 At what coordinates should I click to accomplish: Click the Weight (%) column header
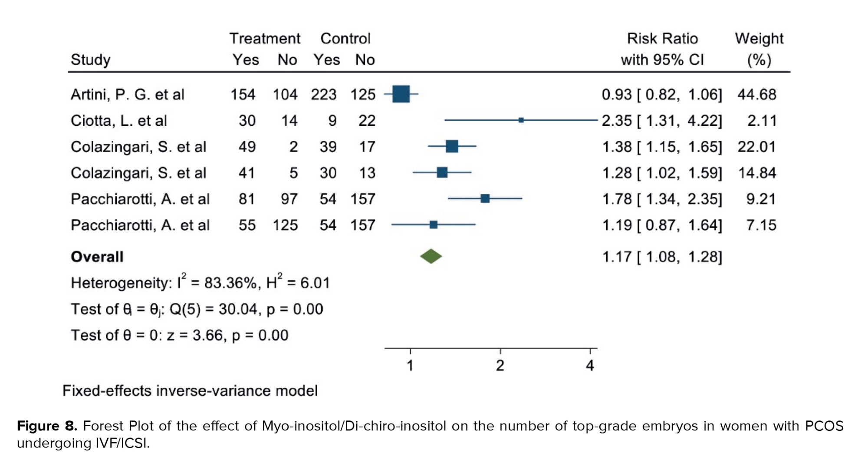click(x=759, y=49)
